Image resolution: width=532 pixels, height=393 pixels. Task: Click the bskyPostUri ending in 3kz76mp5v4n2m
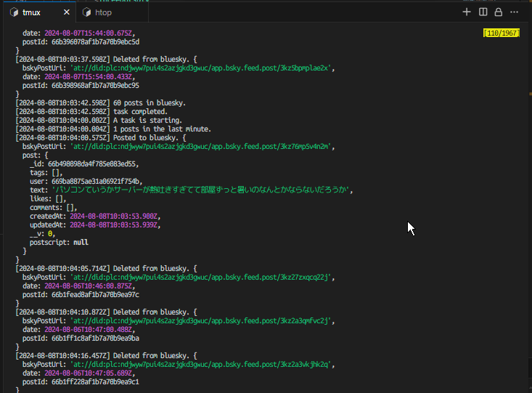(200, 147)
